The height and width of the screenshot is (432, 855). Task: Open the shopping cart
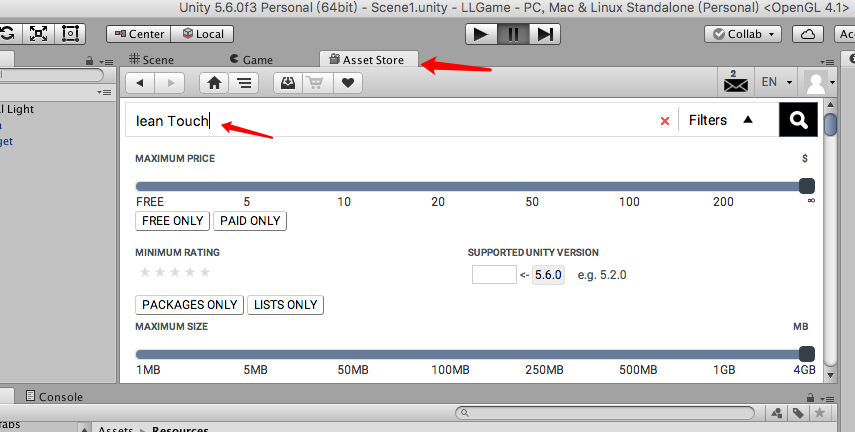[x=318, y=83]
